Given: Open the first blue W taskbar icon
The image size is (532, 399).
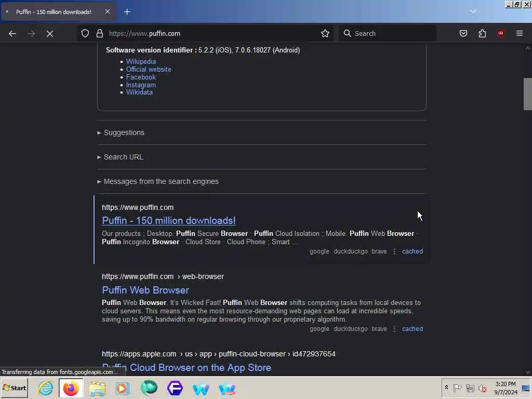Looking at the screenshot, I should [x=201, y=389].
